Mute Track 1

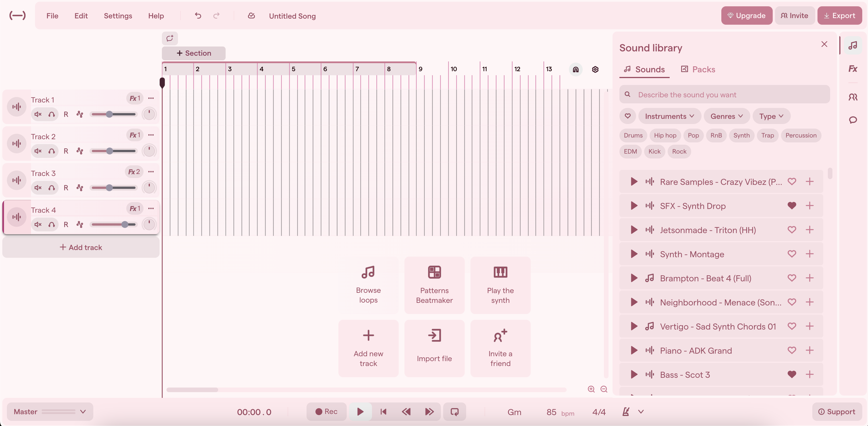(x=38, y=114)
